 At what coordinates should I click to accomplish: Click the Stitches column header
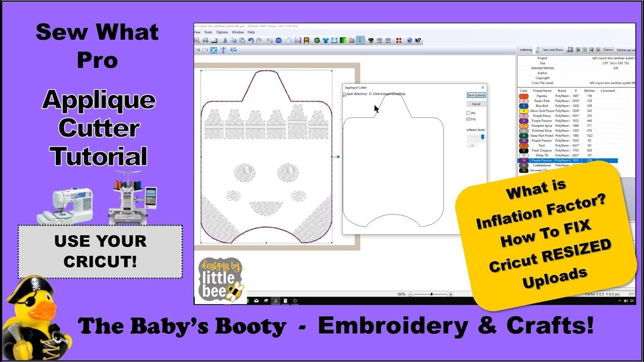[589, 91]
